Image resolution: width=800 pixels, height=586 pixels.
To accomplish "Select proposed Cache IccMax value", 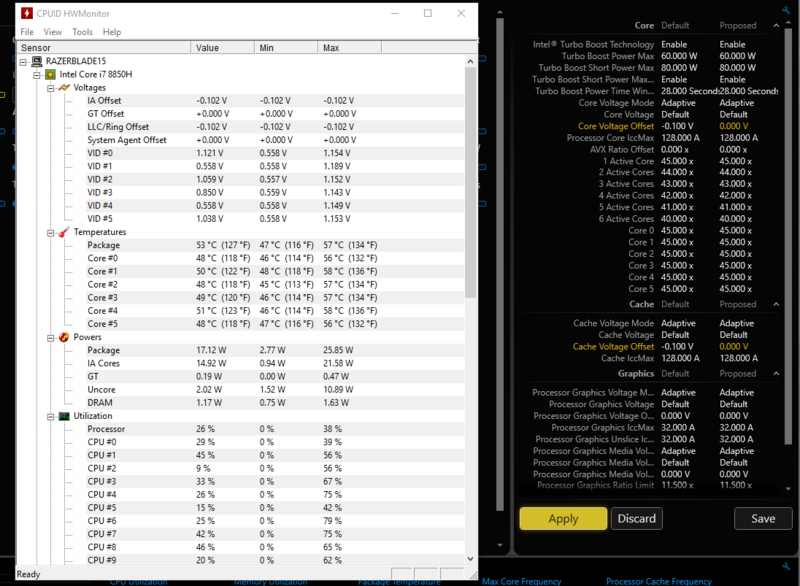I will [x=739, y=358].
